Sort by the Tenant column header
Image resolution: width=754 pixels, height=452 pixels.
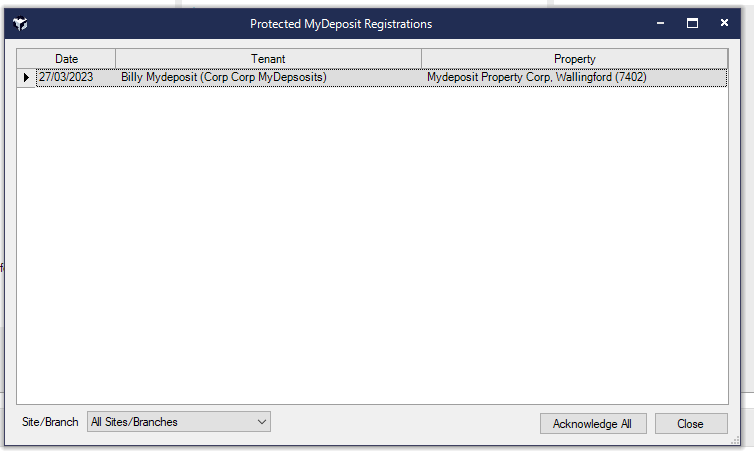[268, 59]
